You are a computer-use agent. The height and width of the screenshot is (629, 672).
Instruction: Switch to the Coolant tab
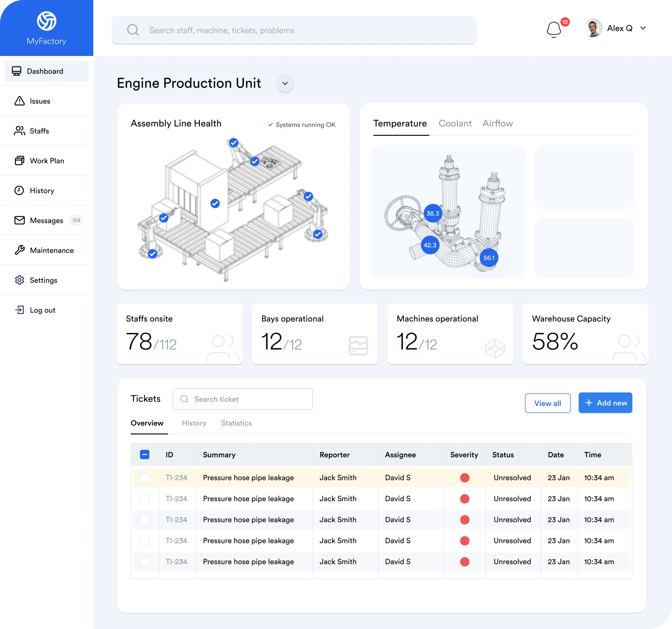point(455,123)
